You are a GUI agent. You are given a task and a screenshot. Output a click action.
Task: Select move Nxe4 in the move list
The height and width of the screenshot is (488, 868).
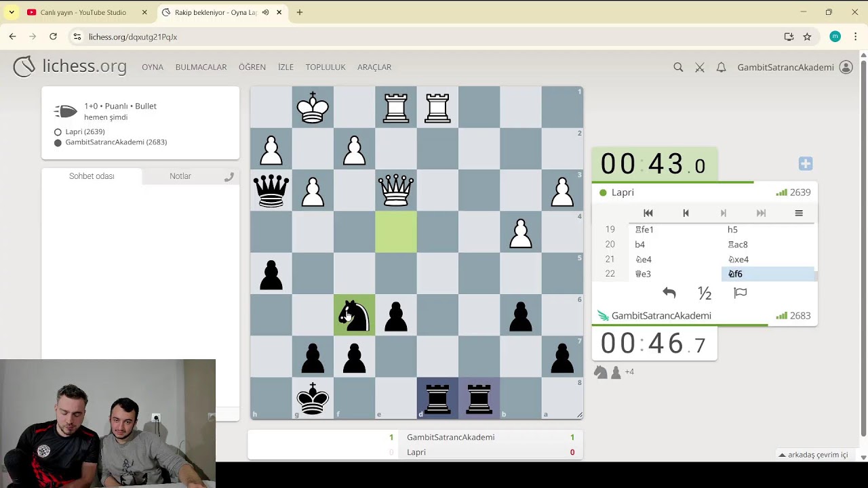point(768,260)
